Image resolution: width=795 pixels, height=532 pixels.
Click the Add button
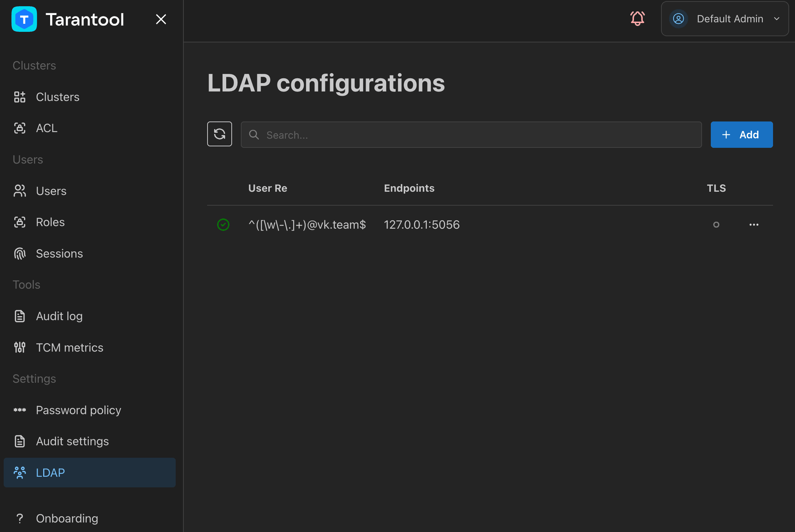tap(742, 135)
